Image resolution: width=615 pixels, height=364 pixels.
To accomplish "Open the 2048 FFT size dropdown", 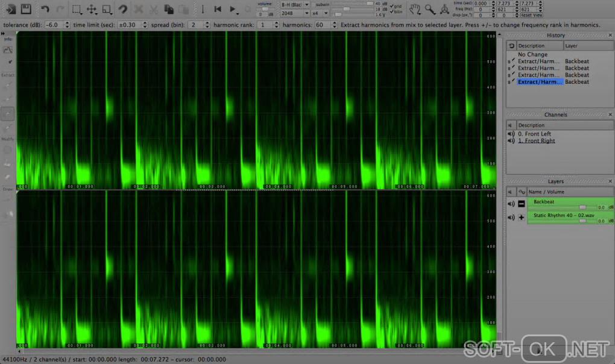I will [x=295, y=13].
